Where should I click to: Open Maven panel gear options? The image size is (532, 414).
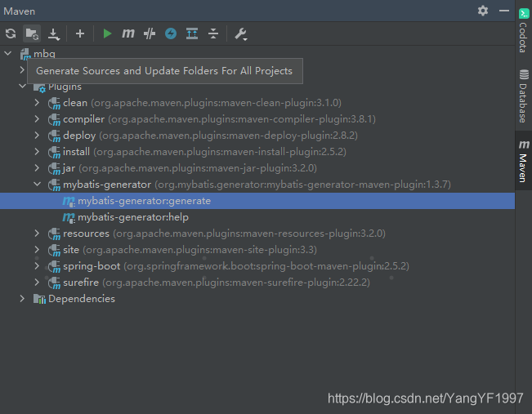click(483, 11)
